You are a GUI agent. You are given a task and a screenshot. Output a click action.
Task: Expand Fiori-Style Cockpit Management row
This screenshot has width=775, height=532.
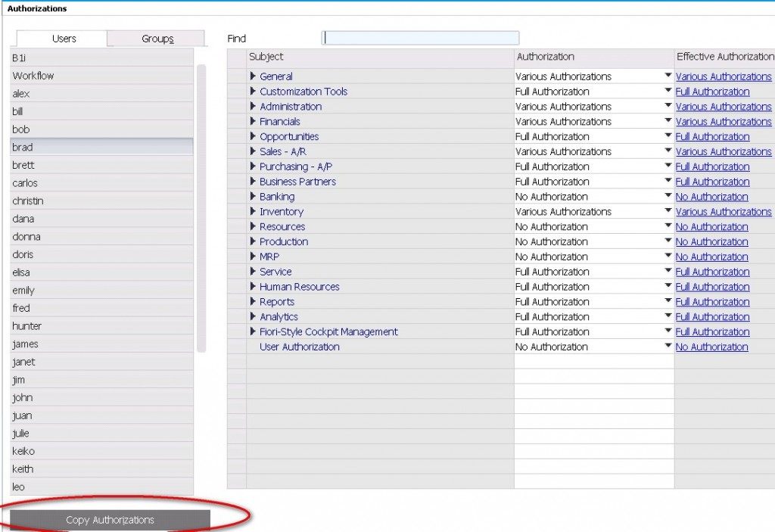[254, 332]
